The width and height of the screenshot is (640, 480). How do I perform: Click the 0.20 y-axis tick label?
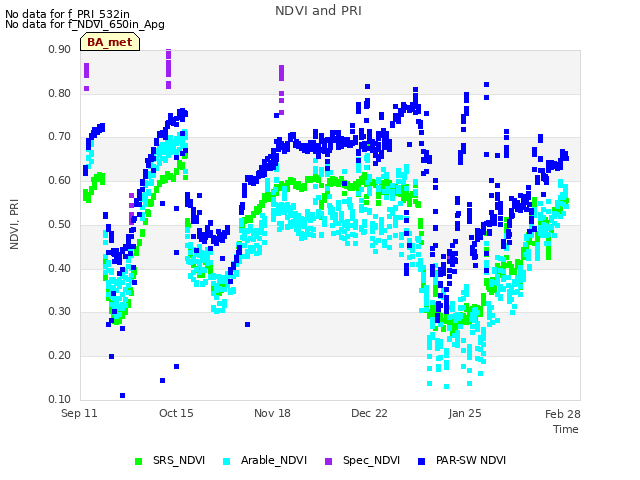pos(60,356)
